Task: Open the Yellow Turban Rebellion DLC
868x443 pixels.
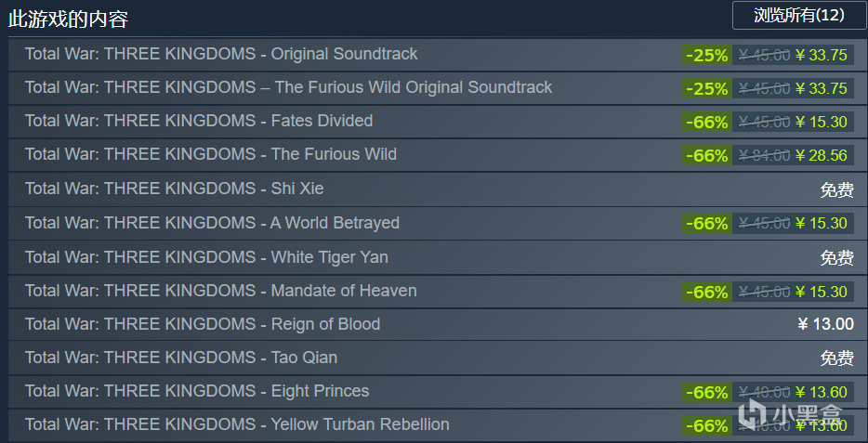Action: [x=237, y=424]
